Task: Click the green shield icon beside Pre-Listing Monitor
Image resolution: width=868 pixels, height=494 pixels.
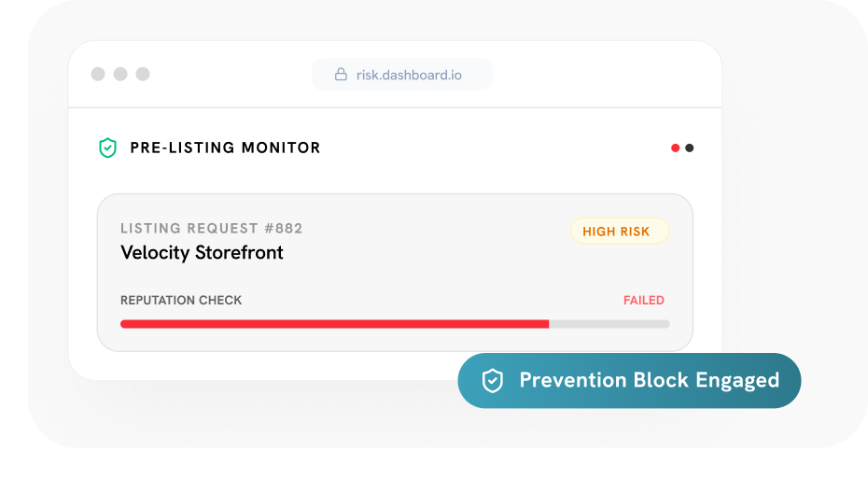Action: [108, 148]
